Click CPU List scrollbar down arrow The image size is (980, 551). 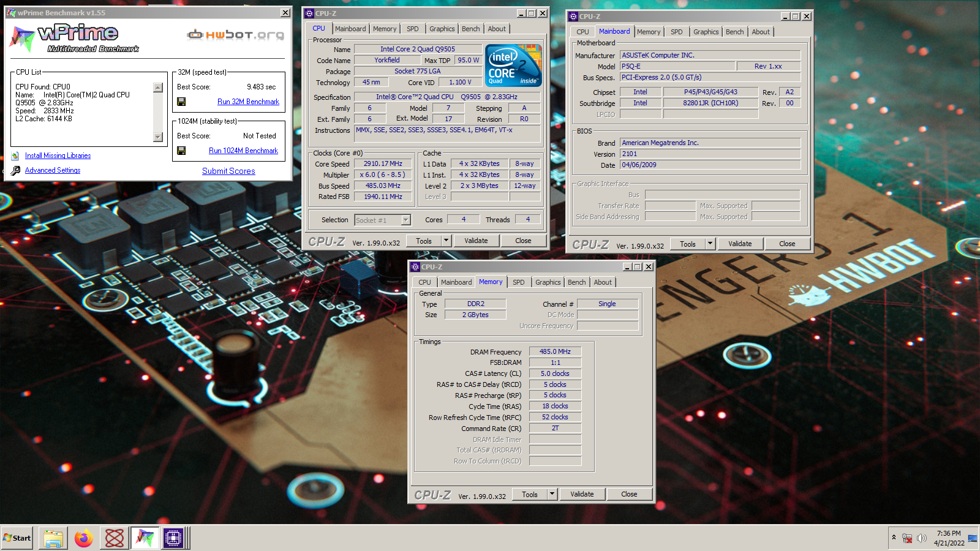[158, 137]
